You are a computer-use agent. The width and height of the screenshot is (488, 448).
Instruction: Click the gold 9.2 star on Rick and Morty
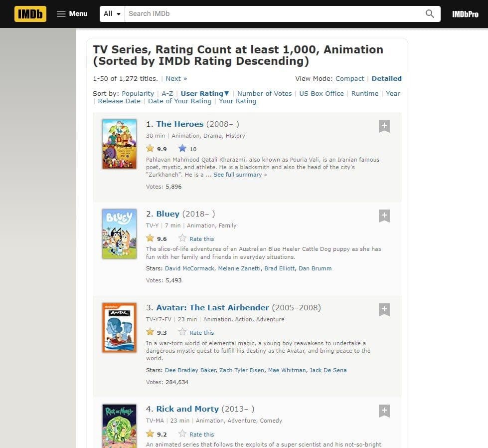pos(150,434)
